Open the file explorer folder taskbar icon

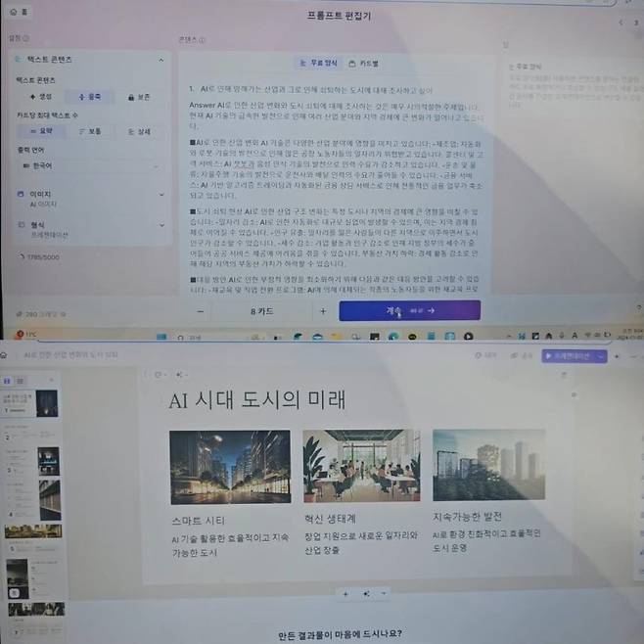coord(337,337)
